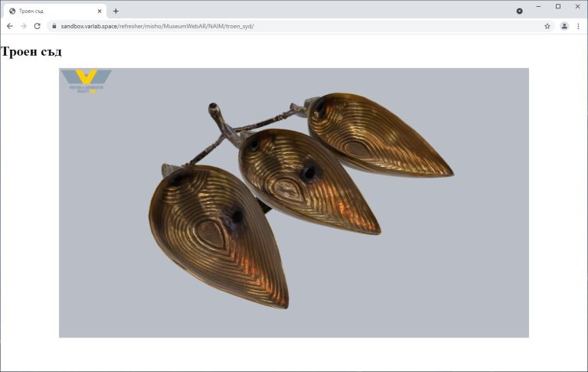The width and height of the screenshot is (588, 372).
Task: Click the dark circular dropdown icon in title bar
Action: tap(519, 11)
